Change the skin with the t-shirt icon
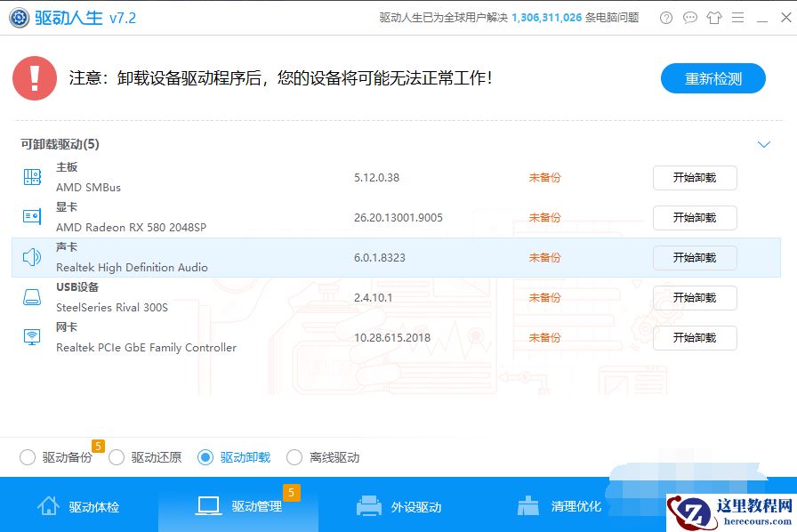The image size is (797, 532). 714,17
